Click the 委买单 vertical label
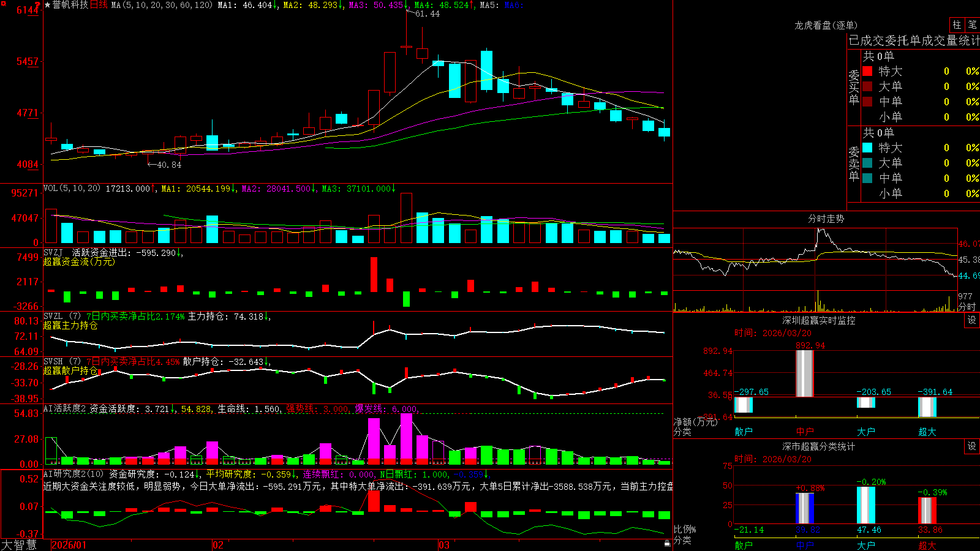This screenshot has height=551, width=980. pyautogui.click(x=854, y=87)
